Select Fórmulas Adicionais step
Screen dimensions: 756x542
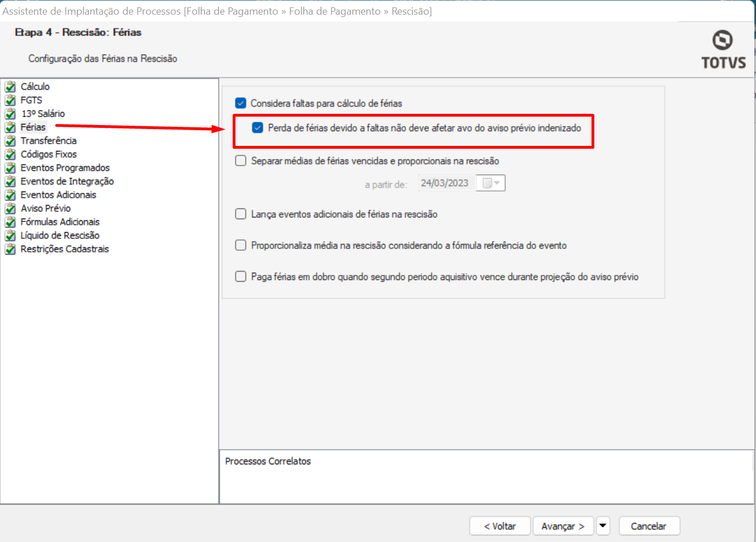(x=60, y=222)
